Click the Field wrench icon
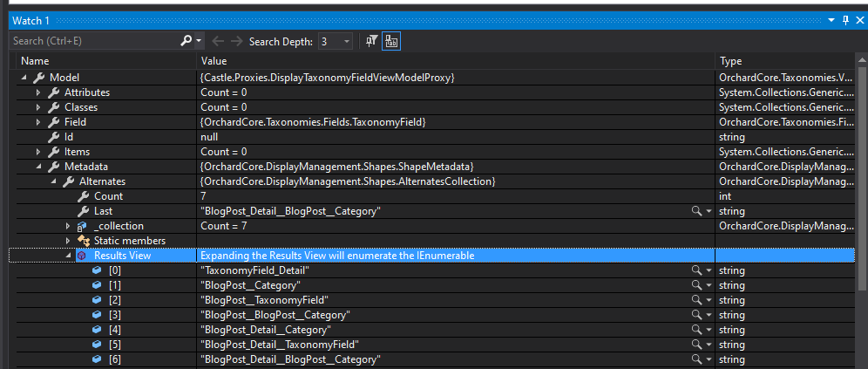 tap(54, 122)
